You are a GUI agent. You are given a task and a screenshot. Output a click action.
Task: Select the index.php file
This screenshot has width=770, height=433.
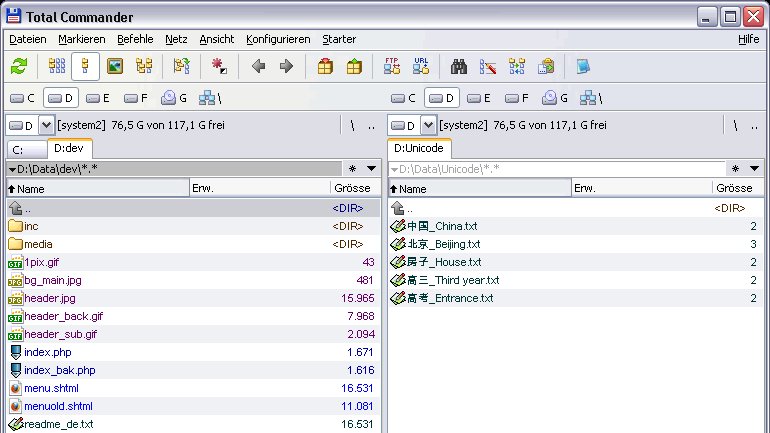pyautogui.click(x=48, y=352)
